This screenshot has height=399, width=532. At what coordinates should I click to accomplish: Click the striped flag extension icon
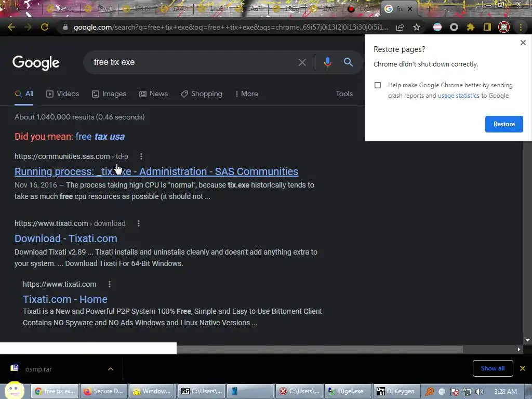coord(437,27)
